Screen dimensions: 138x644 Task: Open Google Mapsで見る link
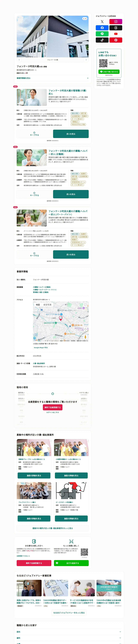pos(41,348)
